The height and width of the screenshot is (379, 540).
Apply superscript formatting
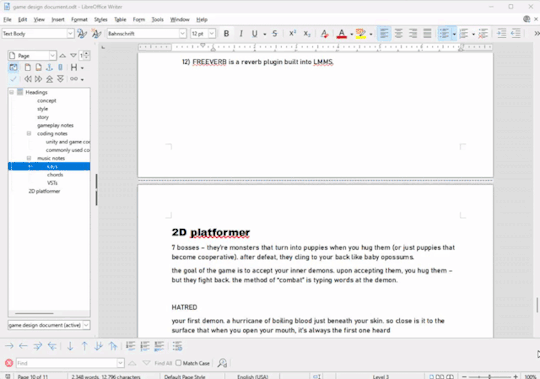pyautogui.click(x=292, y=33)
